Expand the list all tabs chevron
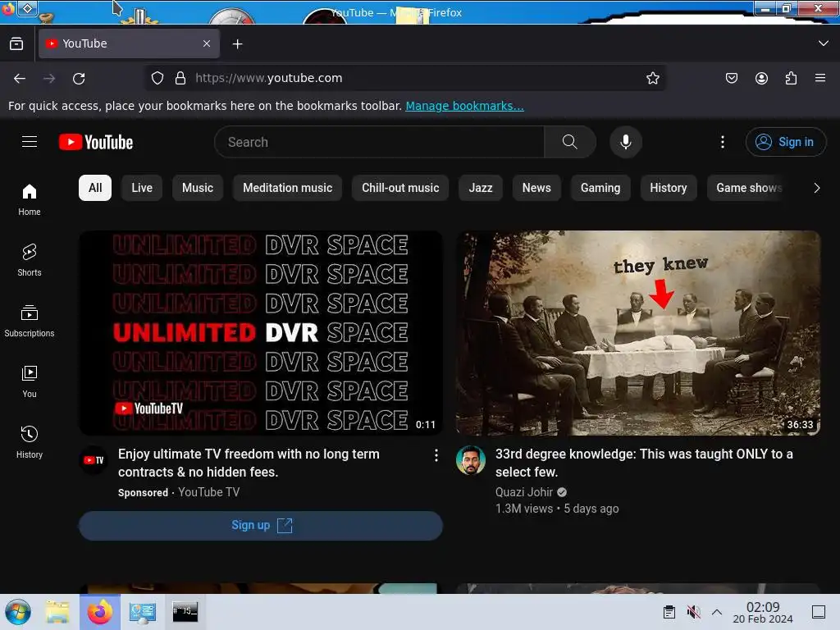840x630 pixels. click(x=824, y=43)
